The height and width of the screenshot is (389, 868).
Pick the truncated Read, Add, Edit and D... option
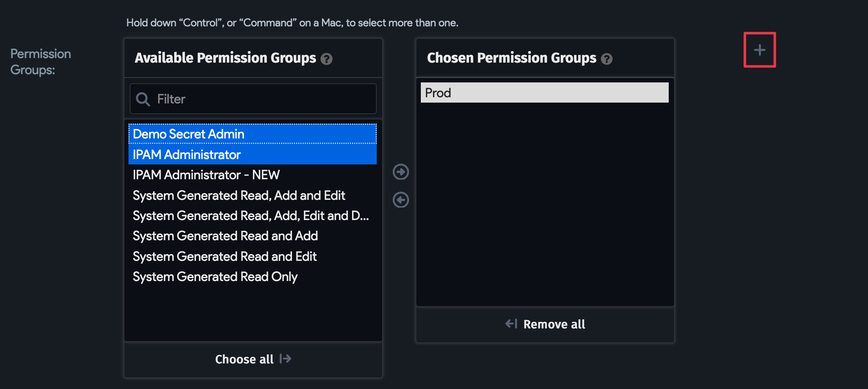click(250, 216)
